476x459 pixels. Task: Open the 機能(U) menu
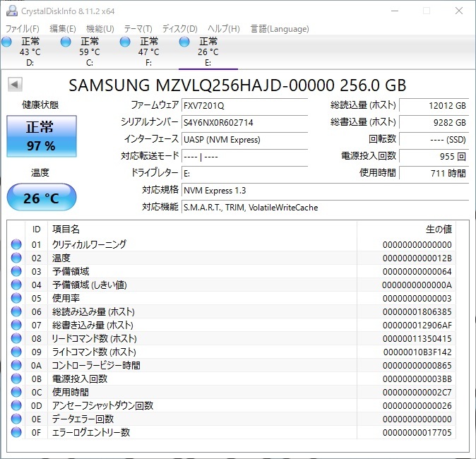coord(100,29)
